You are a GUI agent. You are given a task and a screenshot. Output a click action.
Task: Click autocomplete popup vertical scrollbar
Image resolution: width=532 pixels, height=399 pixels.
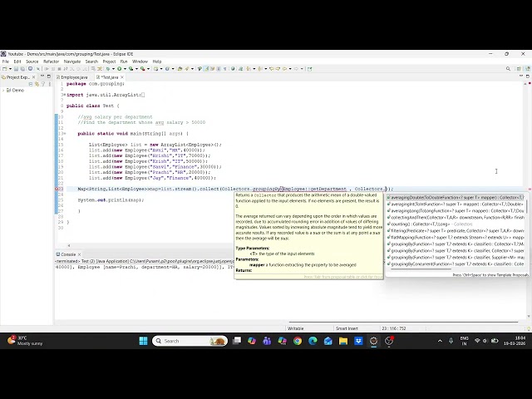526,207
